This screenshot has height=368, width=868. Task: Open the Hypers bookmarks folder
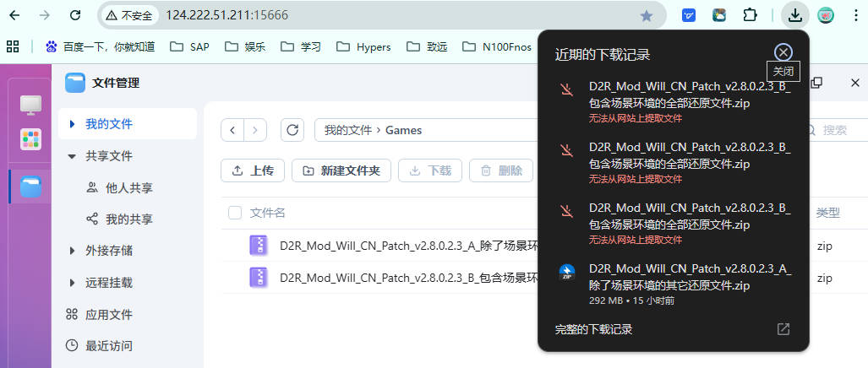[x=363, y=47]
